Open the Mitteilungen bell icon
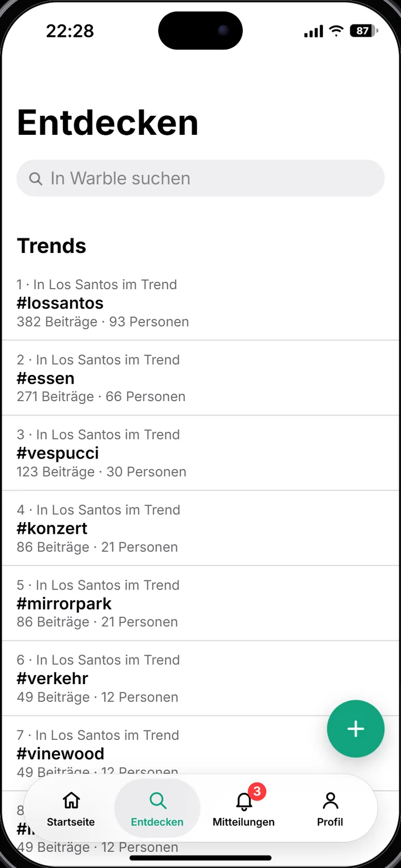Image resolution: width=401 pixels, height=868 pixels. [x=244, y=802]
